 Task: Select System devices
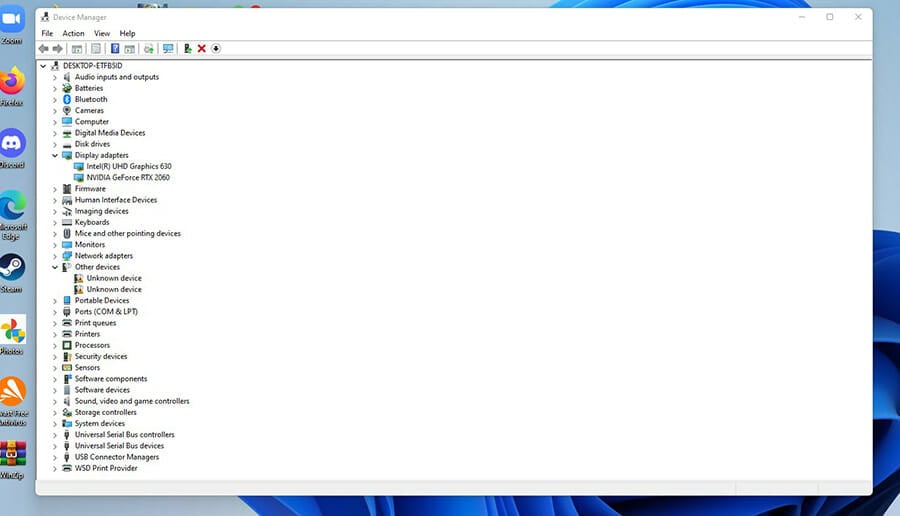click(x=99, y=424)
